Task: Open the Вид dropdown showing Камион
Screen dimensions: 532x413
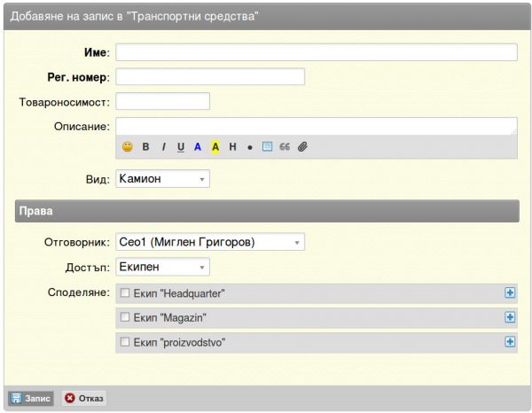Action: click(162, 179)
